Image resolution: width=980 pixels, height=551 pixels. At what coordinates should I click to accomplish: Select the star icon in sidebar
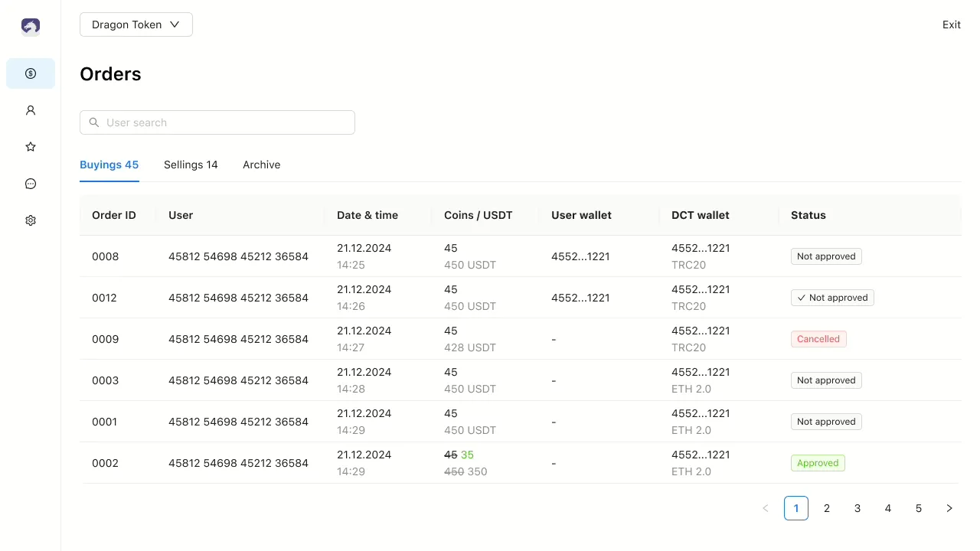[31, 147]
